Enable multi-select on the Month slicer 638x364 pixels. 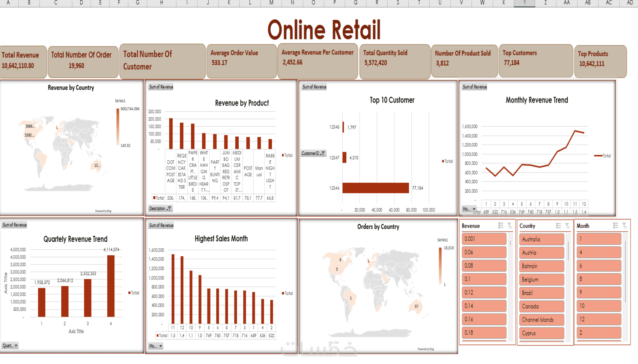pyautogui.click(x=615, y=226)
